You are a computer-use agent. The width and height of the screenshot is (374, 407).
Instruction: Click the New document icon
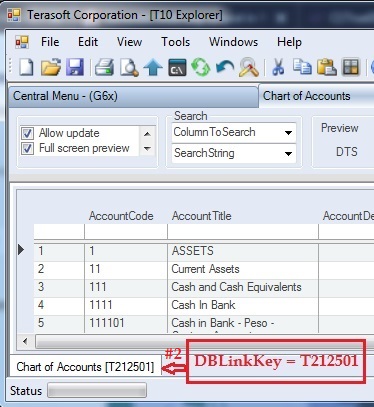point(26,67)
